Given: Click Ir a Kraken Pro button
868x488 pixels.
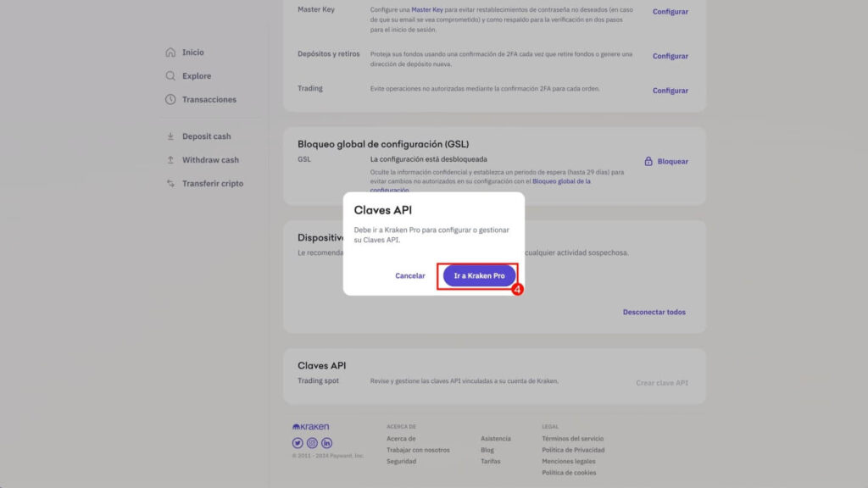Looking at the screenshot, I should [x=480, y=275].
